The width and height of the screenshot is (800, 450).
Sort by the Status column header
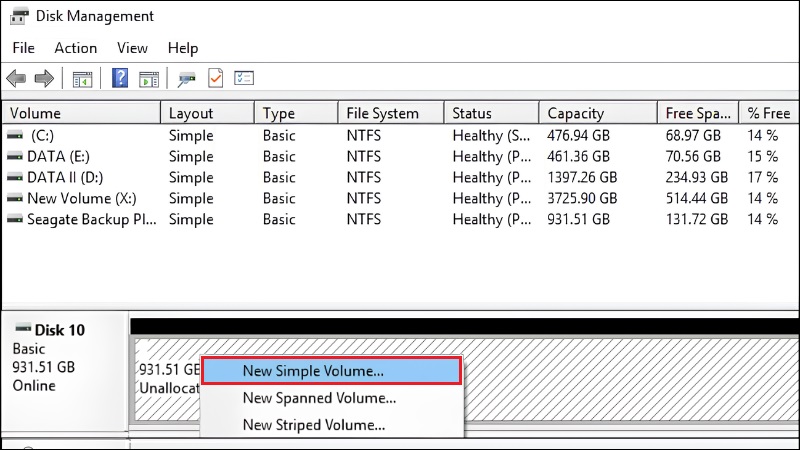(x=492, y=113)
